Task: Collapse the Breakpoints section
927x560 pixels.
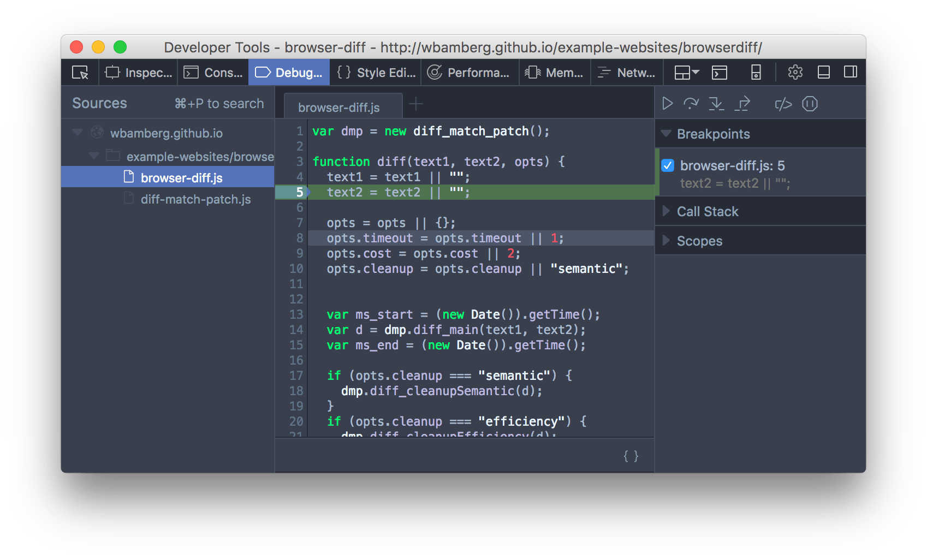Action: (x=666, y=134)
